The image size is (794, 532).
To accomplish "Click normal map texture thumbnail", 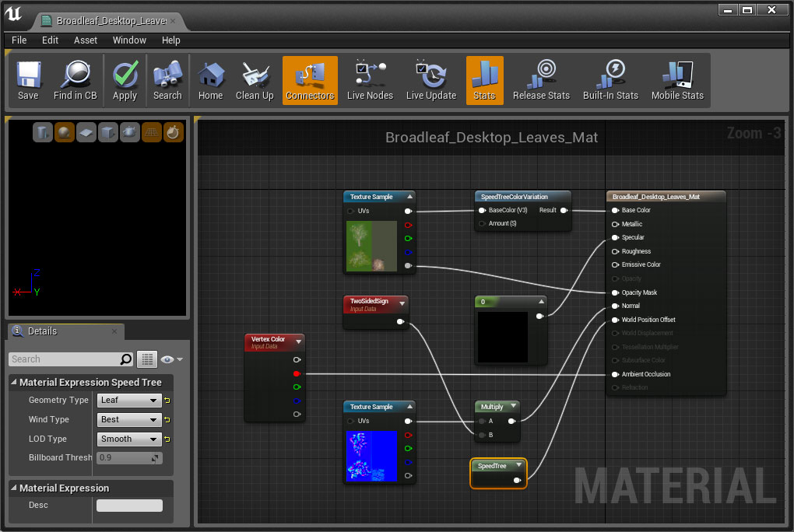I will (371, 456).
